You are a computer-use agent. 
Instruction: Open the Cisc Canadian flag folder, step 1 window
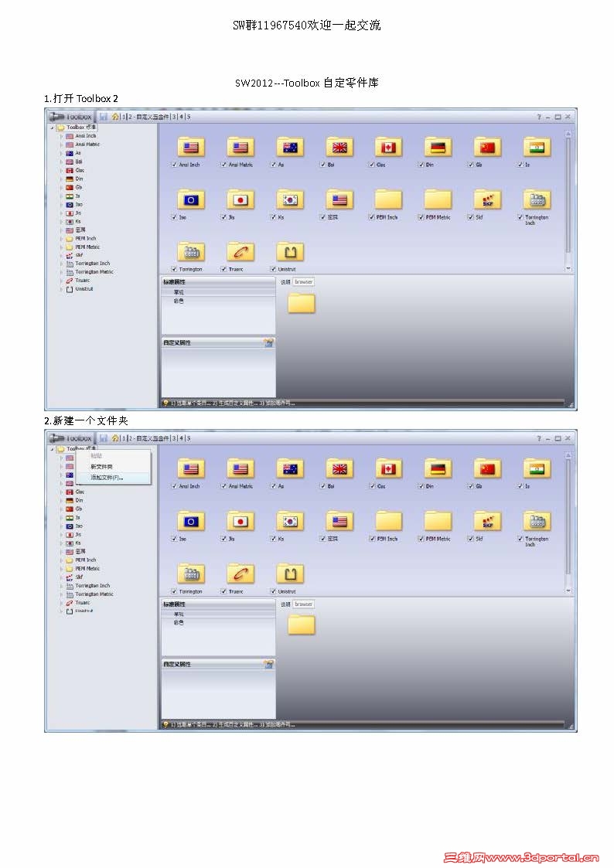tap(388, 148)
